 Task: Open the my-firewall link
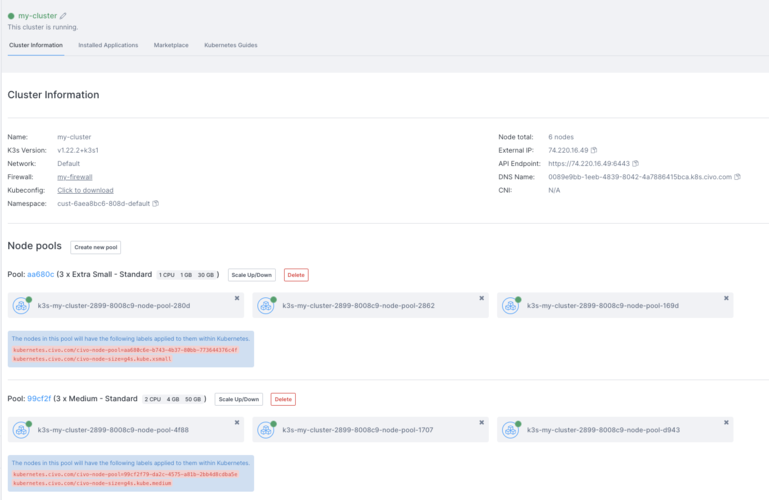coord(75,177)
